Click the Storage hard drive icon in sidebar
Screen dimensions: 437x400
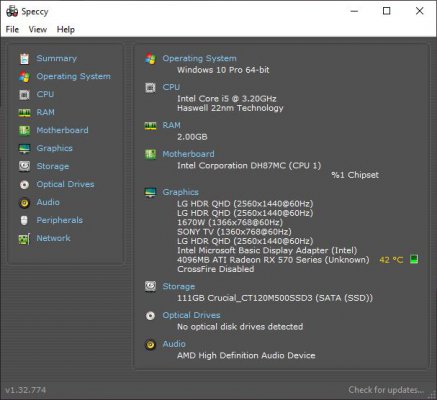click(24, 166)
